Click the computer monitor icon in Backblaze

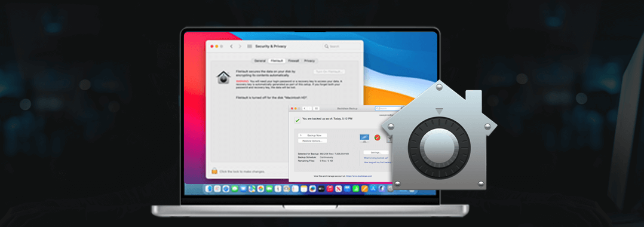point(364,138)
